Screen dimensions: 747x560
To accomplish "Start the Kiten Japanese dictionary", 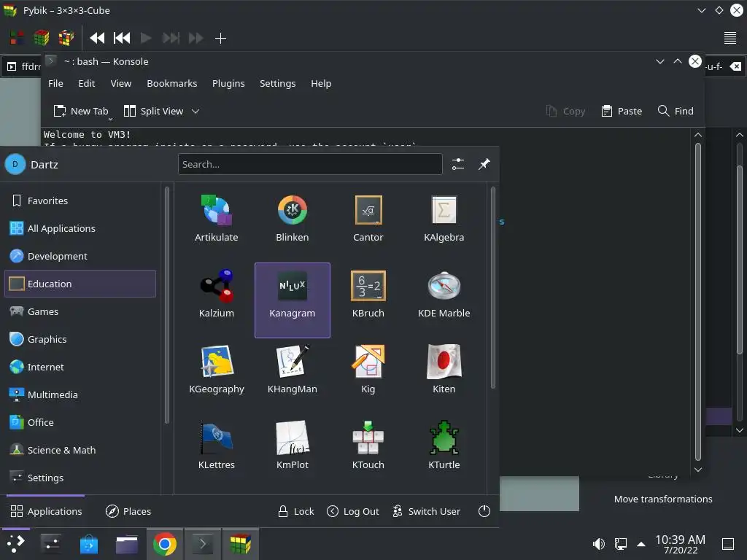I will [444, 370].
